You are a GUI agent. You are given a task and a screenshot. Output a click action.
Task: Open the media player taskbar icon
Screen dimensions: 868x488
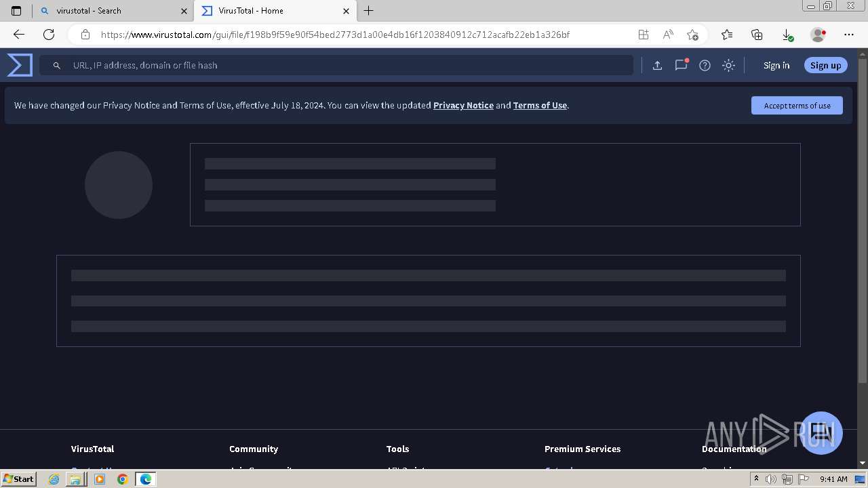click(x=100, y=479)
